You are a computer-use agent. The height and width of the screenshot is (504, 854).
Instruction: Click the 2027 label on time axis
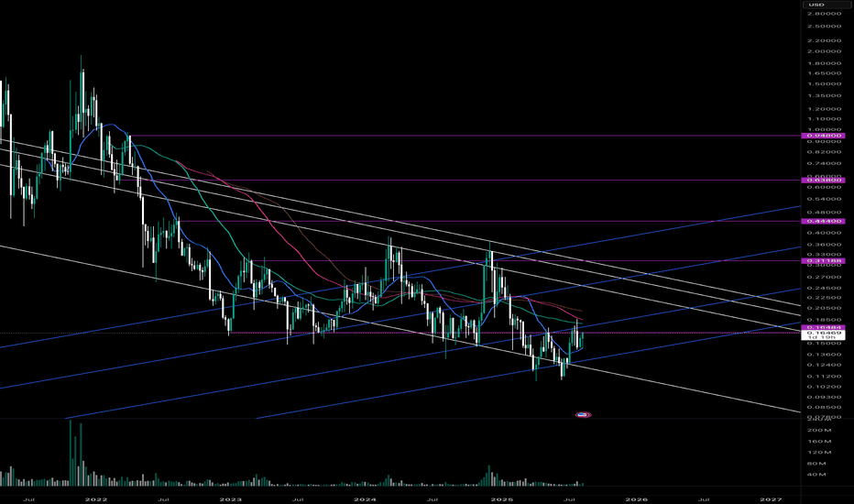pyautogui.click(x=772, y=499)
